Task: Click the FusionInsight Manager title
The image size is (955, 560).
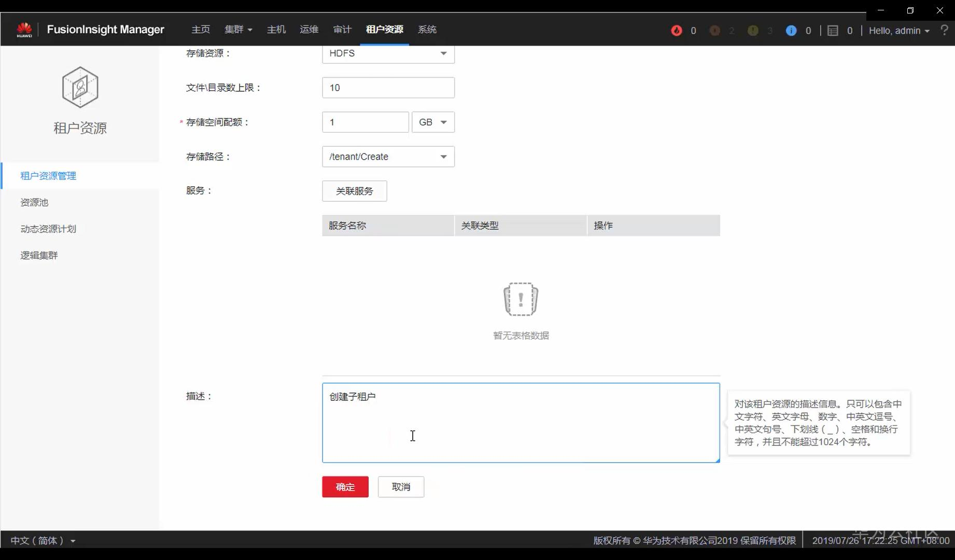Action: [x=105, y=30]
